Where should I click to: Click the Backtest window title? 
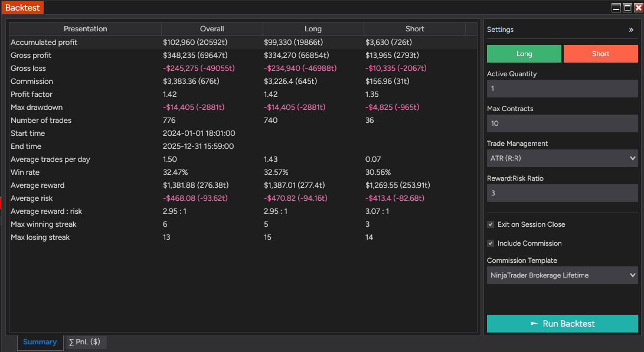22,8
